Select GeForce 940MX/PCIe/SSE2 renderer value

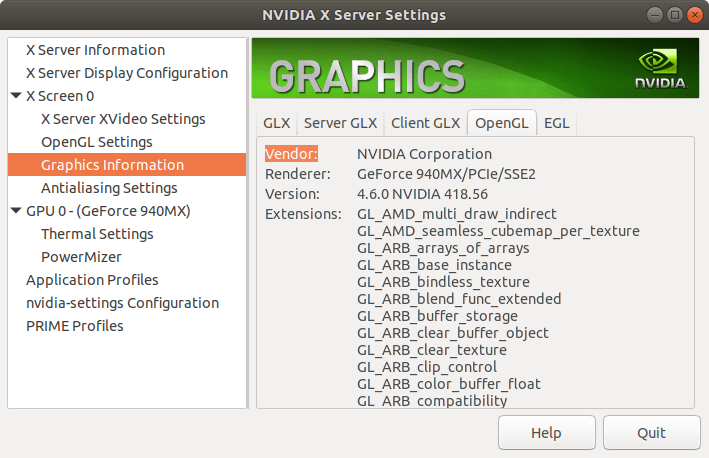click(446, 174)
